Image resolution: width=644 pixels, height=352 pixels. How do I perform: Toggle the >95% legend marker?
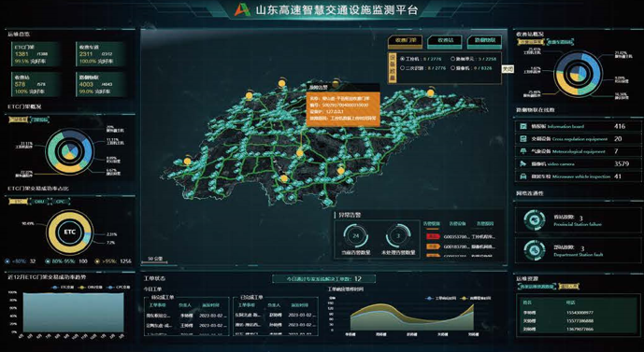(x=97, y=260)
